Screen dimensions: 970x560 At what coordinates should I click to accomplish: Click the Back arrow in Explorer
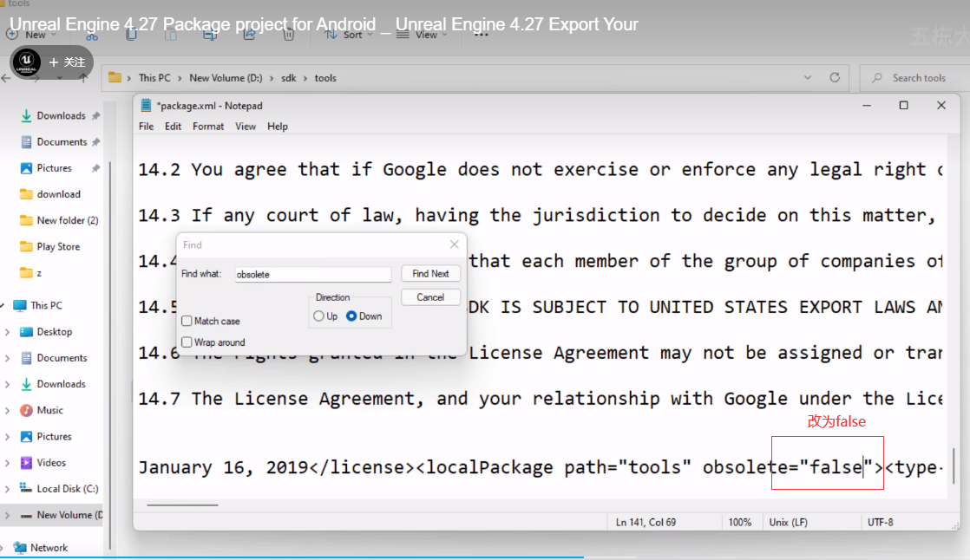click(x=6, y=79)
